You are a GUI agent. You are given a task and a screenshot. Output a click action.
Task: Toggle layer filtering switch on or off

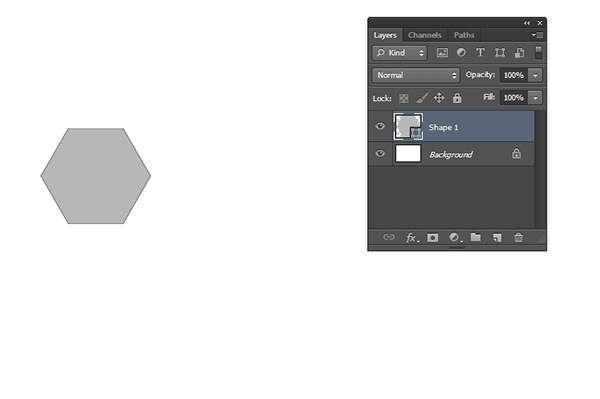pos(538,53)
